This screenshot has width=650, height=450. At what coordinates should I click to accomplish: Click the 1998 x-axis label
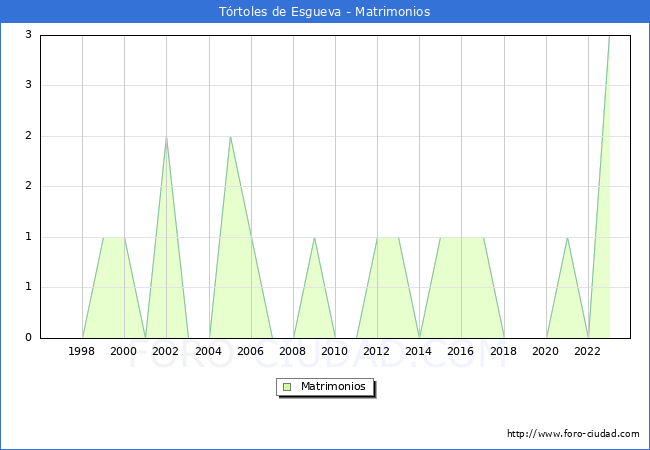click(x=81, y=351)
